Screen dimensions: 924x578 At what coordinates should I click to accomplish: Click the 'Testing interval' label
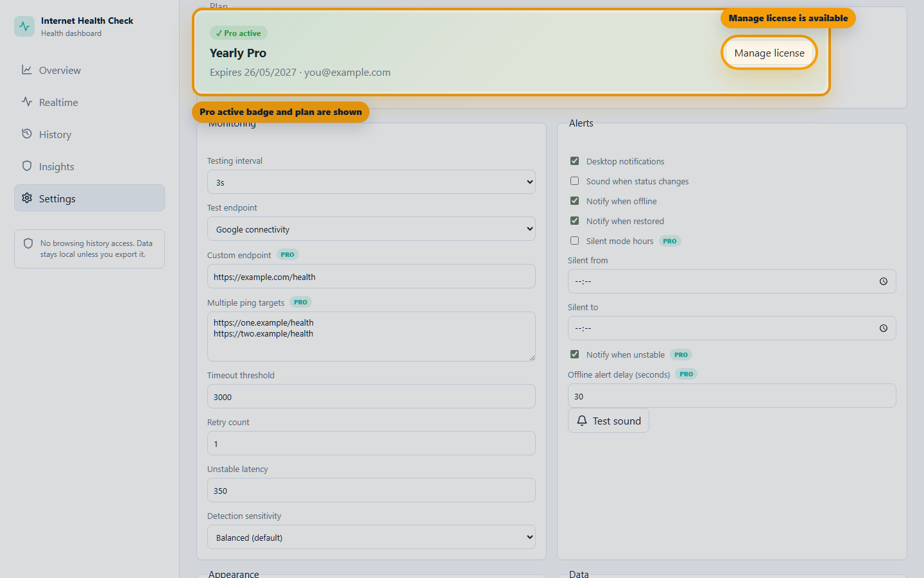tap(235, 161)
